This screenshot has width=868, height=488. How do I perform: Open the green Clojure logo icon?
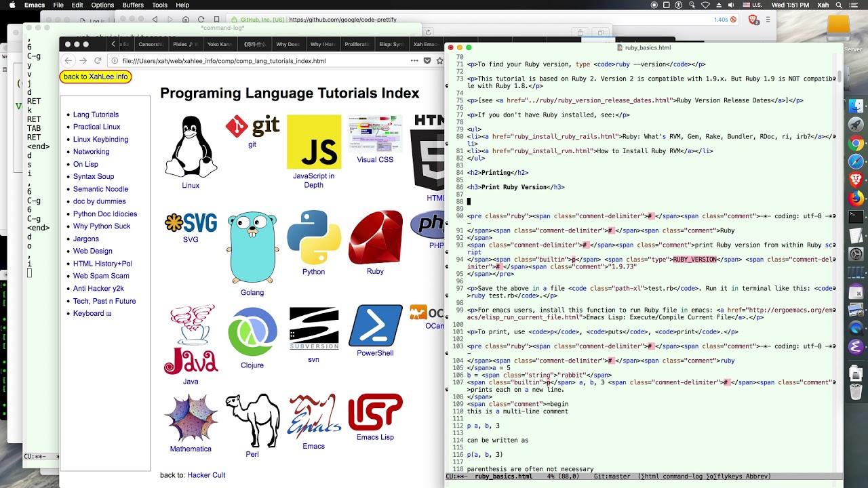click(252, 331)
